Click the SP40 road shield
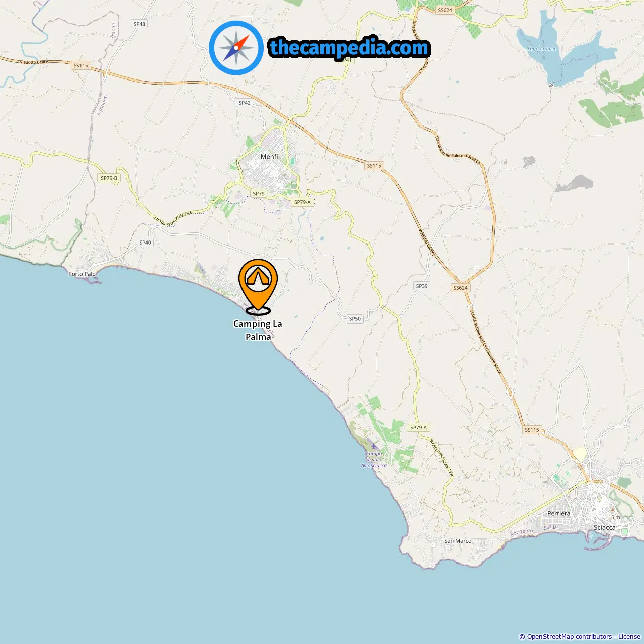644x644 pixels. (x=145, y=243)
